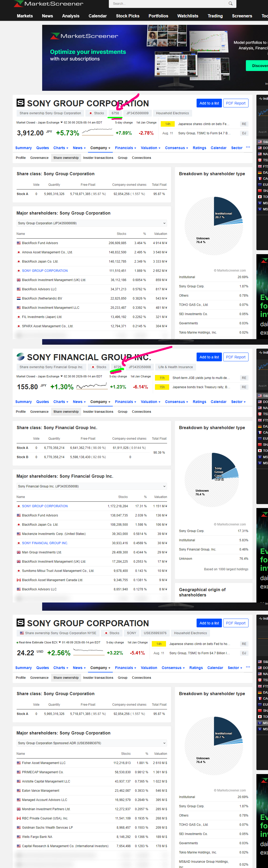Click the Sony logo icon beside the NYSE 24.22 USD heading
268x868 pixels.
pos(21,623)
